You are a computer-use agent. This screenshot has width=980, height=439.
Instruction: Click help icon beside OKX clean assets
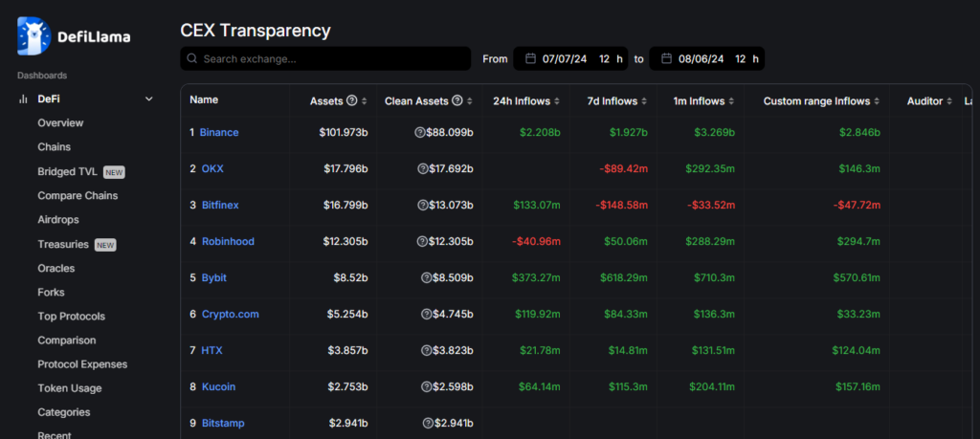422,168
